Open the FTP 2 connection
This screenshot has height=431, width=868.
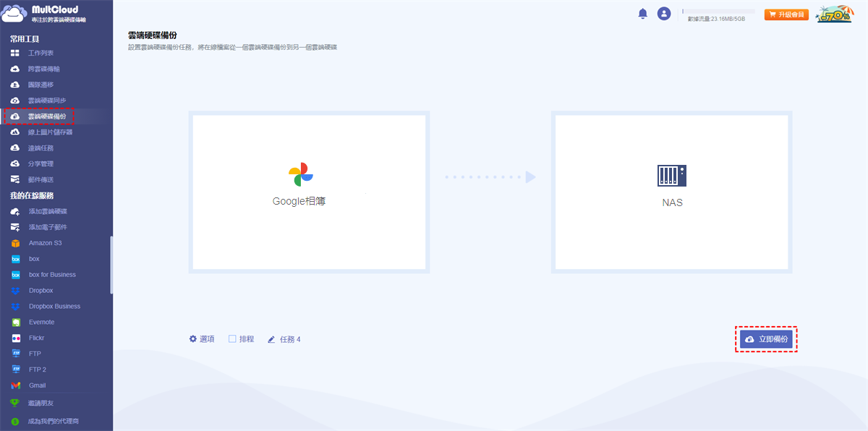pos(29,370)
